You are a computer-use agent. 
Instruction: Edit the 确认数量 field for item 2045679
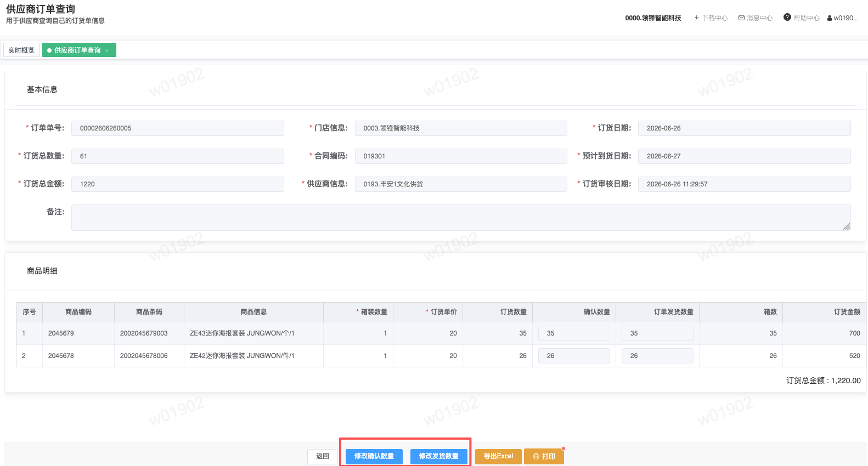pos(574,333)
